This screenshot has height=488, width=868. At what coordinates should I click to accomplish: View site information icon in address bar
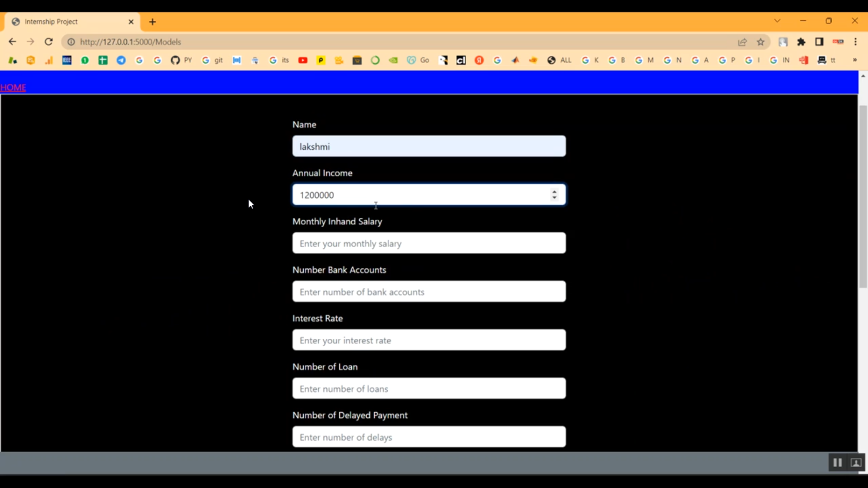click(71, 42)
